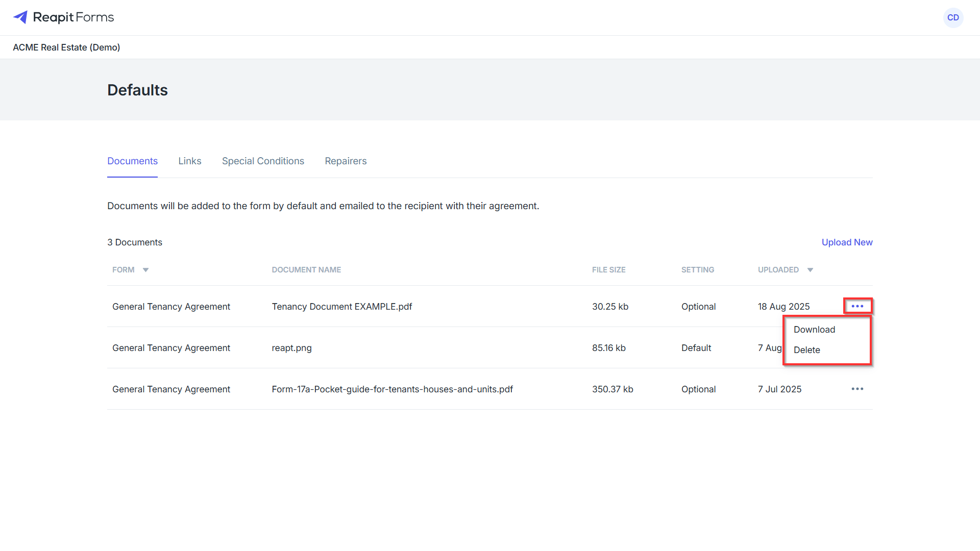Choose Download from the context menu
The image size is (980, 551).
click(814, 330)
